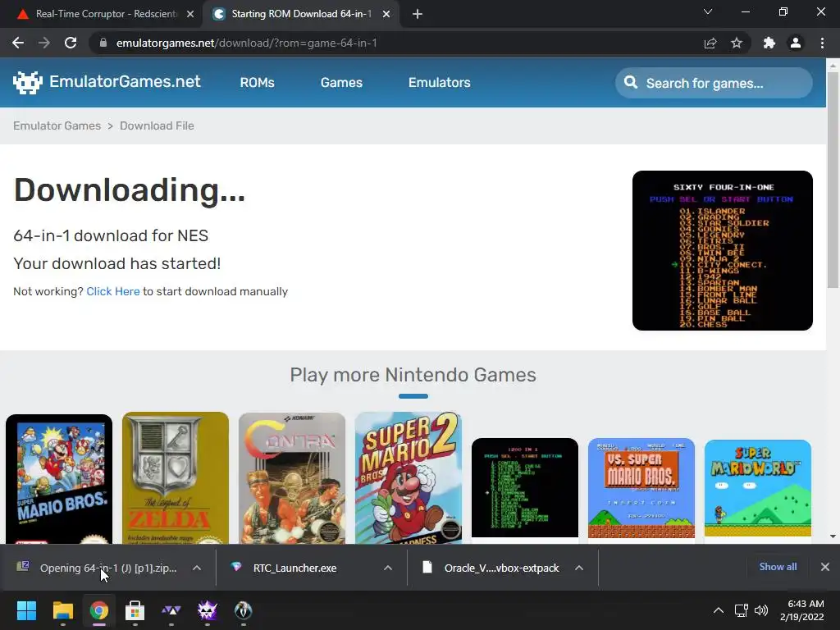This screenshot has height=630, width=840.
Task: Open the Windows Start menu
Action: [x=26, y=610]
